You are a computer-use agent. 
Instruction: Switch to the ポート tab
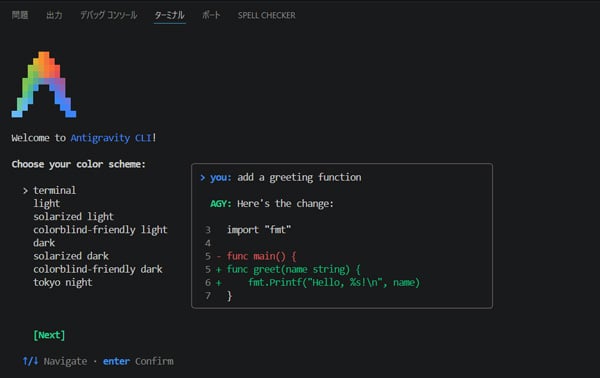click(211, 15)
